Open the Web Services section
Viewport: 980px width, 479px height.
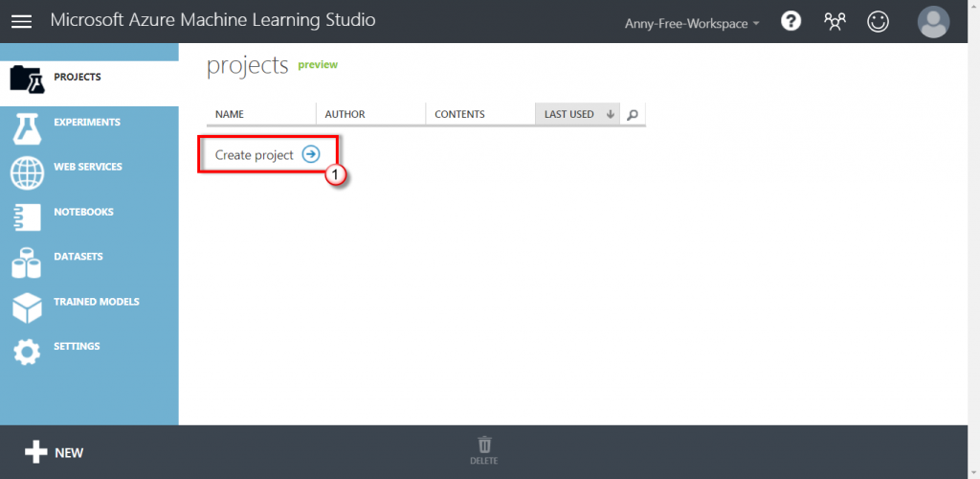click(89, 172)
